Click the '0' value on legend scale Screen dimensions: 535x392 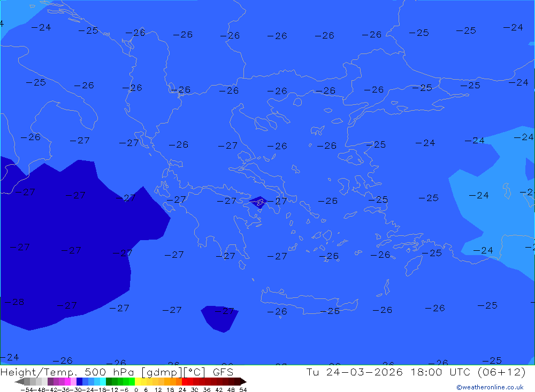tap(136, 390)
